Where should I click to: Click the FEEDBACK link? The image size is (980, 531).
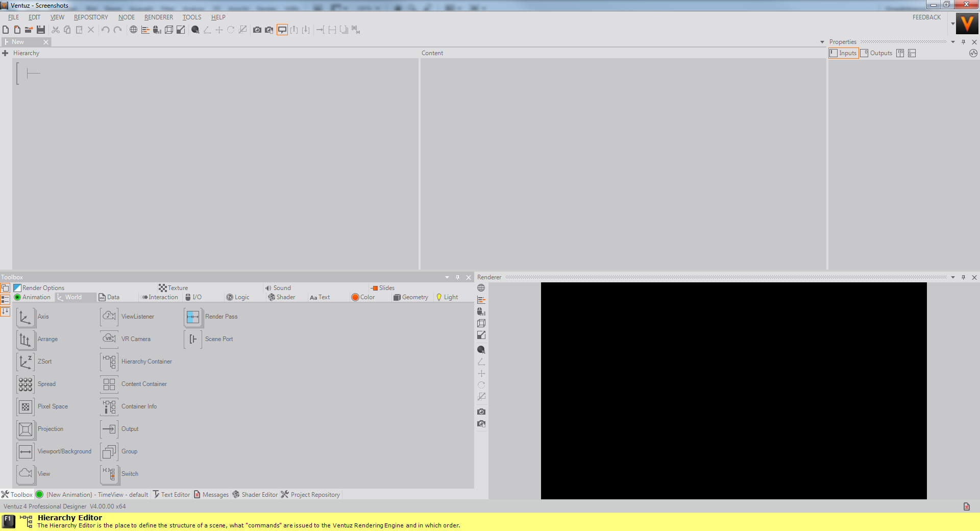click(926, 17)
